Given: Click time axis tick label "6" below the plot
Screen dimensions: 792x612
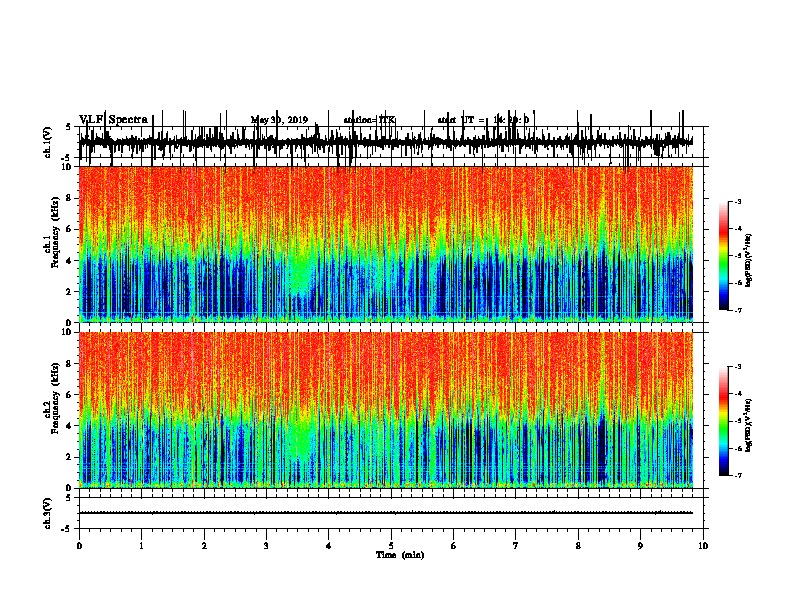Looking at the screenshot, I should point(454,546).
